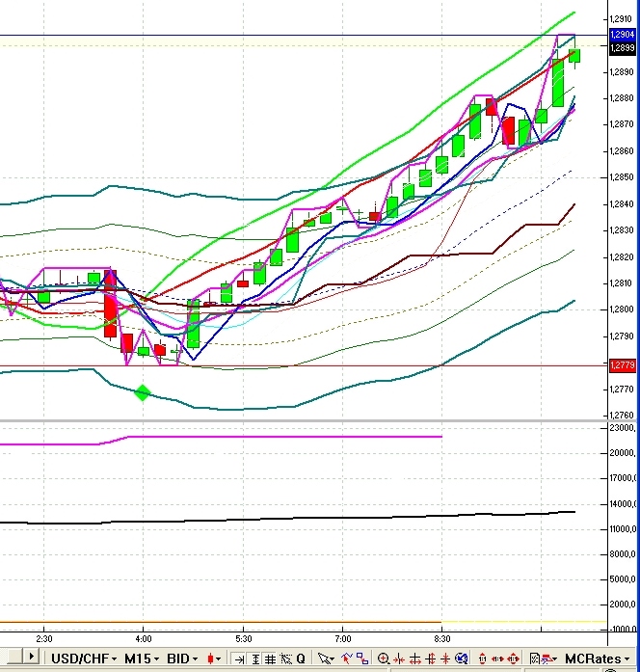This screenshot has height=672, width=640.
Task: Click the blue zoom reset icon
Action: [461, 659]
